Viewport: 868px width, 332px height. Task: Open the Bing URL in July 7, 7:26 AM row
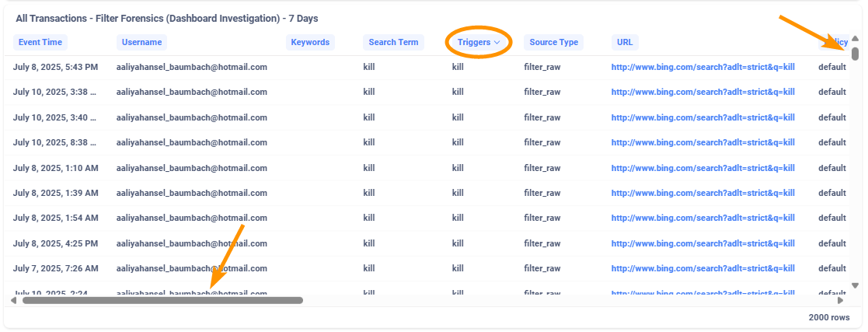tap(703, 268)
